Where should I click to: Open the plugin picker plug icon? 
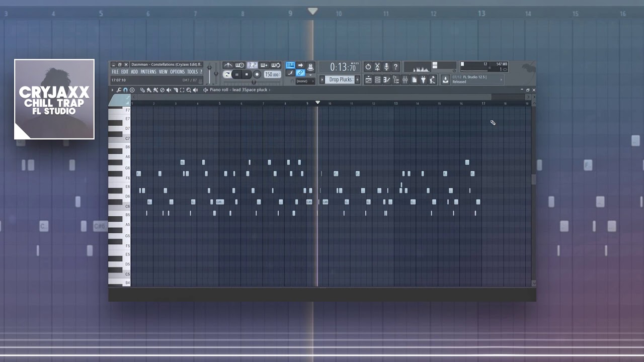coord(423,79)
